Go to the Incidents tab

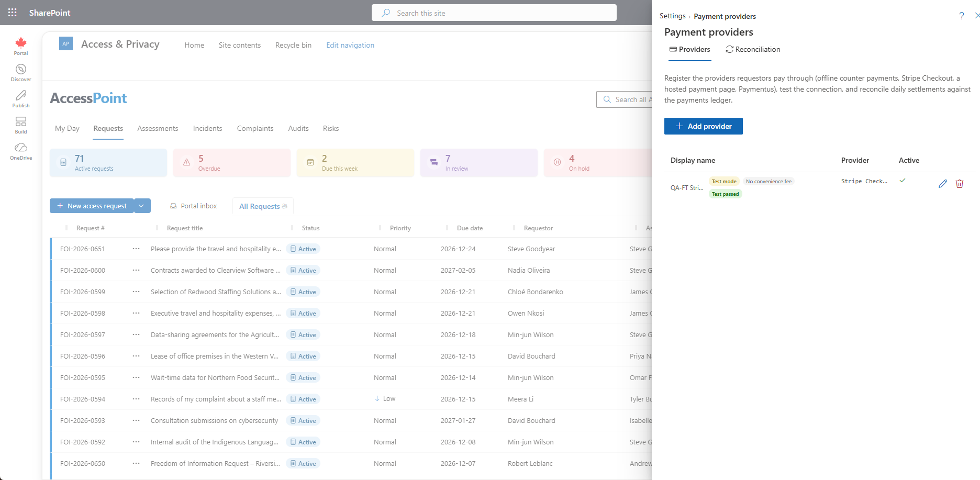click(x=207, y=128)
